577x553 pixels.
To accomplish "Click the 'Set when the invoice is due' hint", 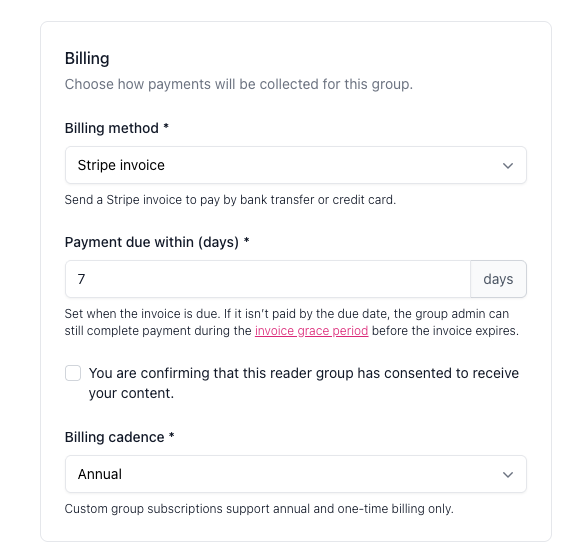I will (x=291, y=322).
